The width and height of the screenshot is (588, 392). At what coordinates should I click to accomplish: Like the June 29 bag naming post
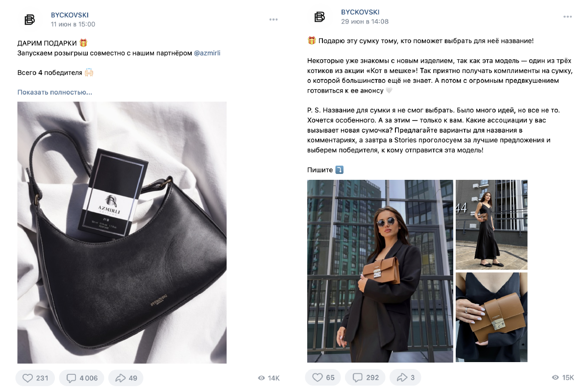[x=323, y=377]
